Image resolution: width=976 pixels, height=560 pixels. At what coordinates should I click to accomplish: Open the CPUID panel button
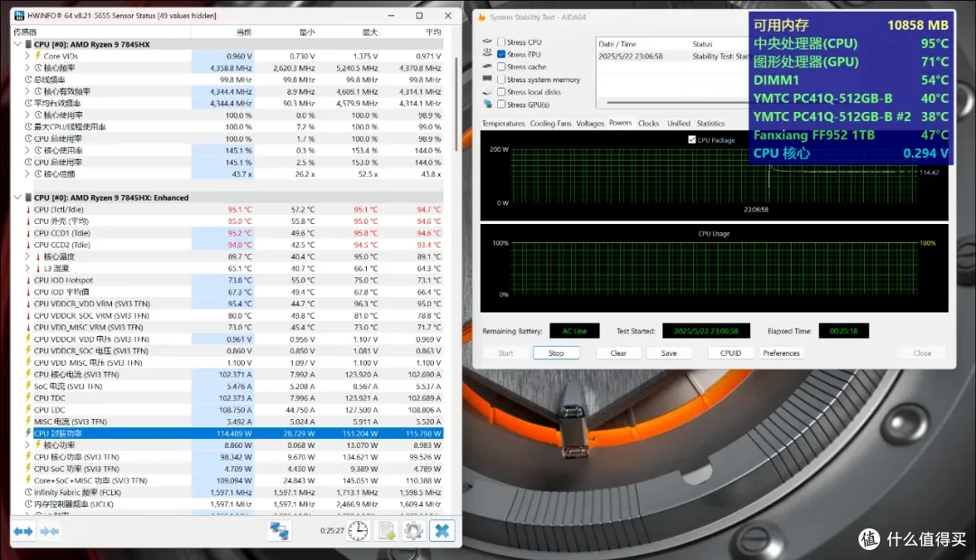(731, 353)
